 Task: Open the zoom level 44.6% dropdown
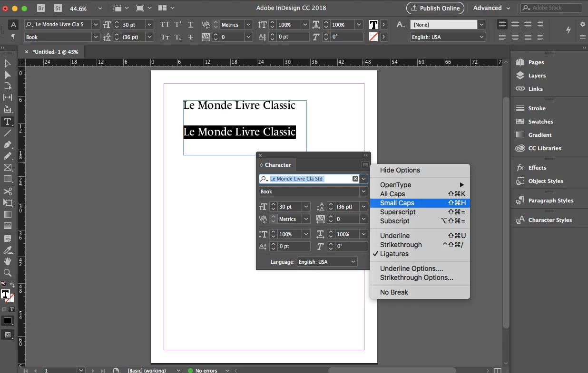tap(100, 9)
